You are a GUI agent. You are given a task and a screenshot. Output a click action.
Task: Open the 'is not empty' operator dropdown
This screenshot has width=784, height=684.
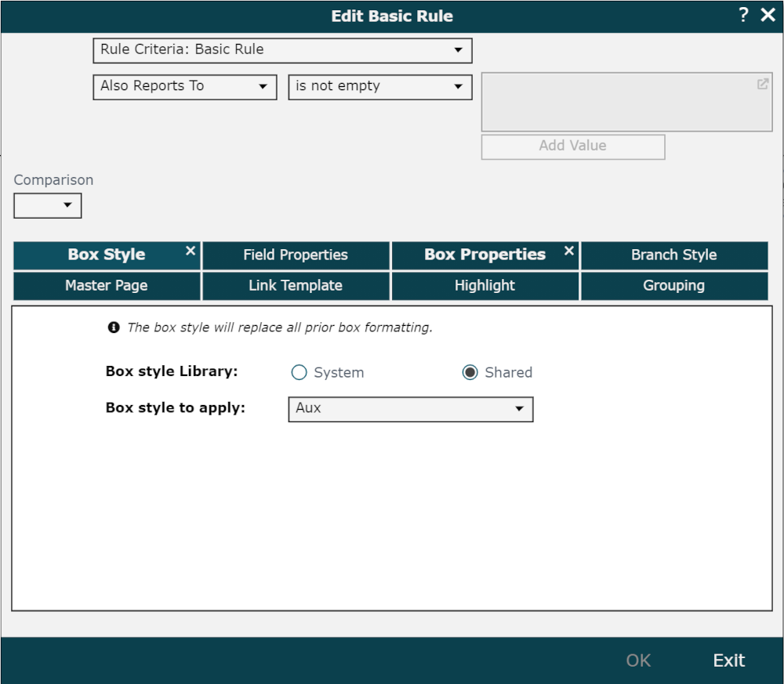379,87
